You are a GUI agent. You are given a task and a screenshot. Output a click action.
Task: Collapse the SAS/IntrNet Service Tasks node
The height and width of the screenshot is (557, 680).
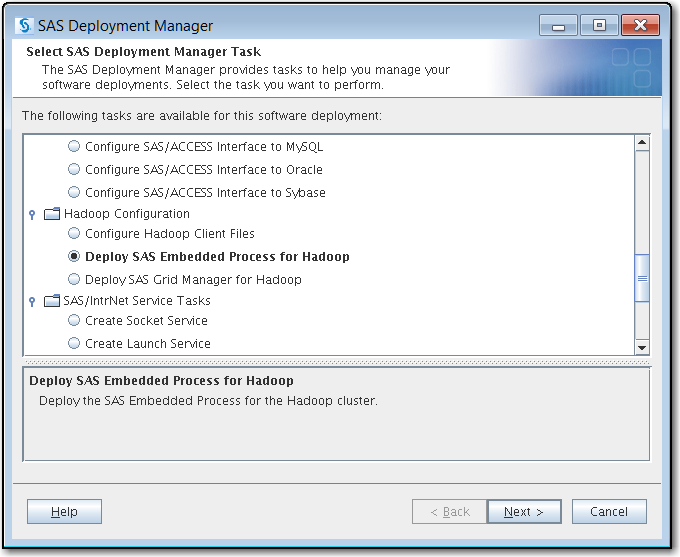click(32, 301)
